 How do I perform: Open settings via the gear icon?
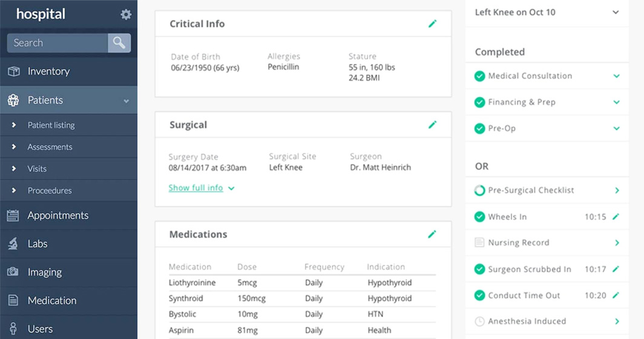(126, 15)
